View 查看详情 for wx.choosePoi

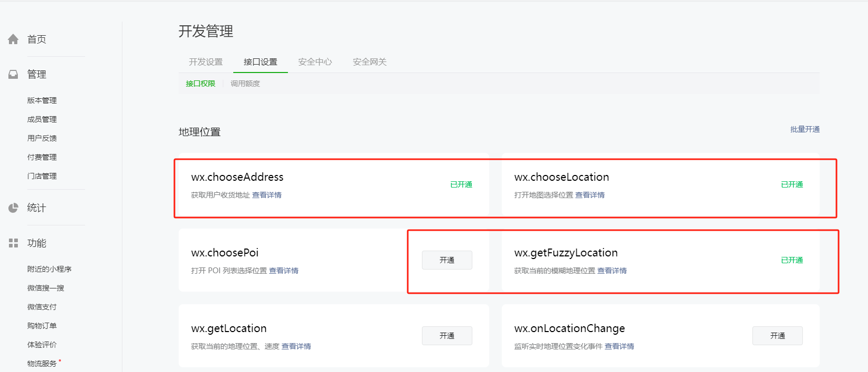coord(284,271)
